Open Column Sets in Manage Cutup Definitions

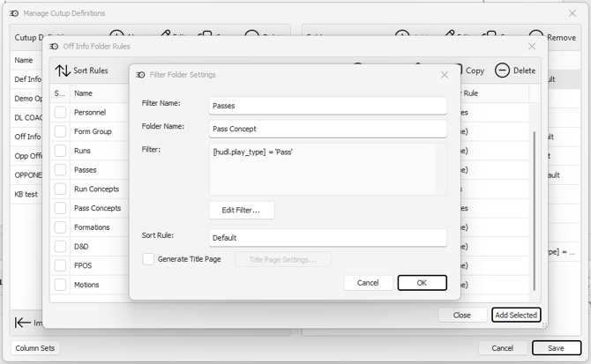(35, 348)
